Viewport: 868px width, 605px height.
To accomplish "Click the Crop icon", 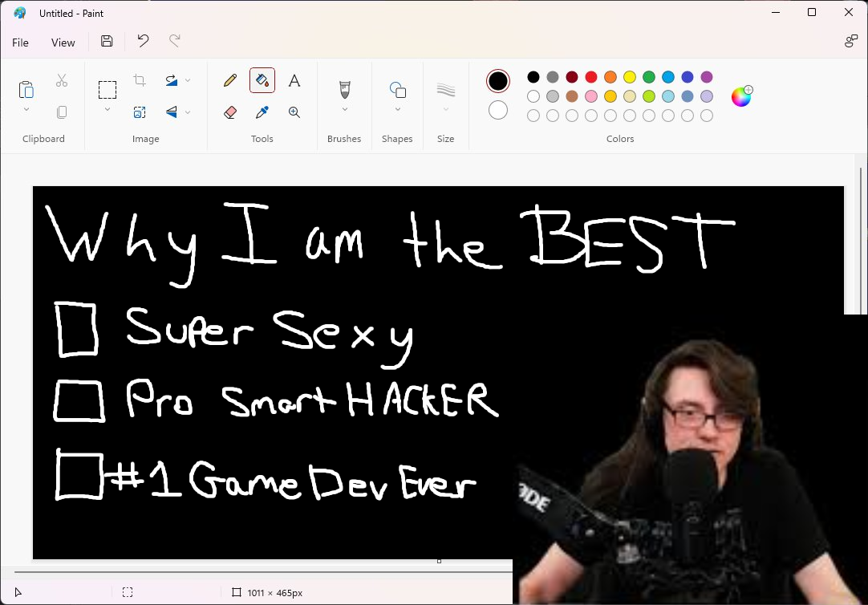I will pos(140,81).
